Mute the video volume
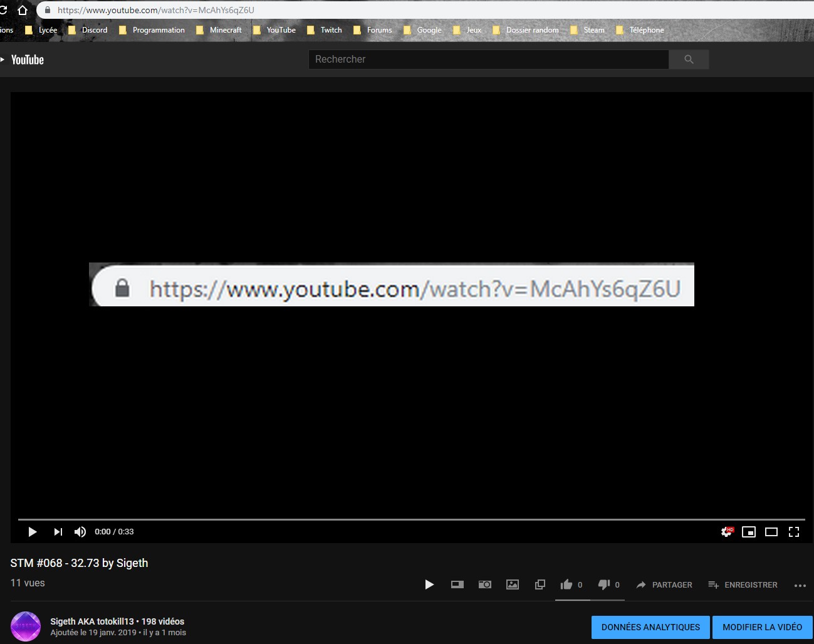Screen dimensions: 814x644 (x=80, y=532)
